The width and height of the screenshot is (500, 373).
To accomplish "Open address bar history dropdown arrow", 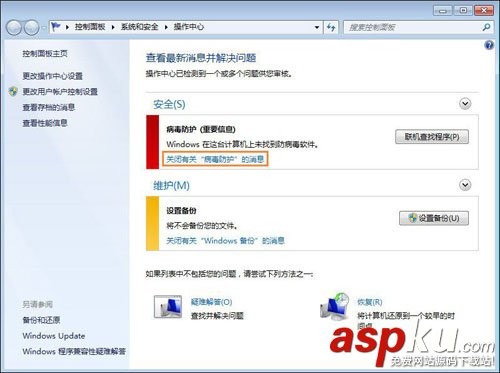I will pos(317,27).
